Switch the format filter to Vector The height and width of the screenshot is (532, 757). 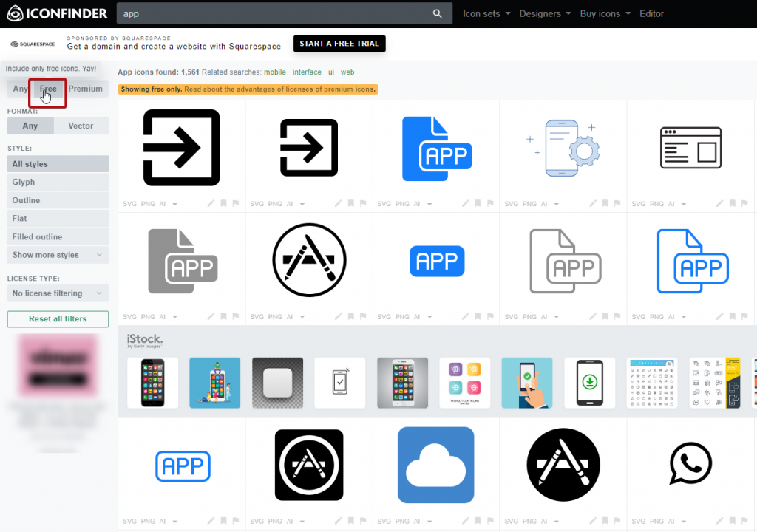pos(81,126)
